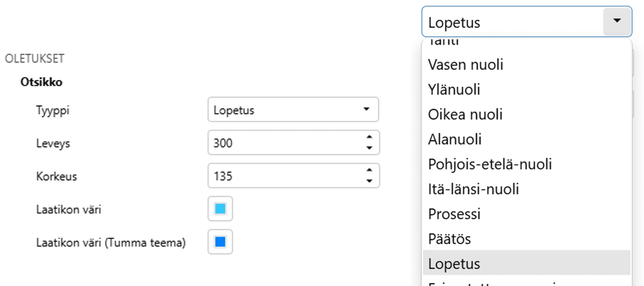
Task: Select highlighted Lopetus list item
Action: click(454, 264)
